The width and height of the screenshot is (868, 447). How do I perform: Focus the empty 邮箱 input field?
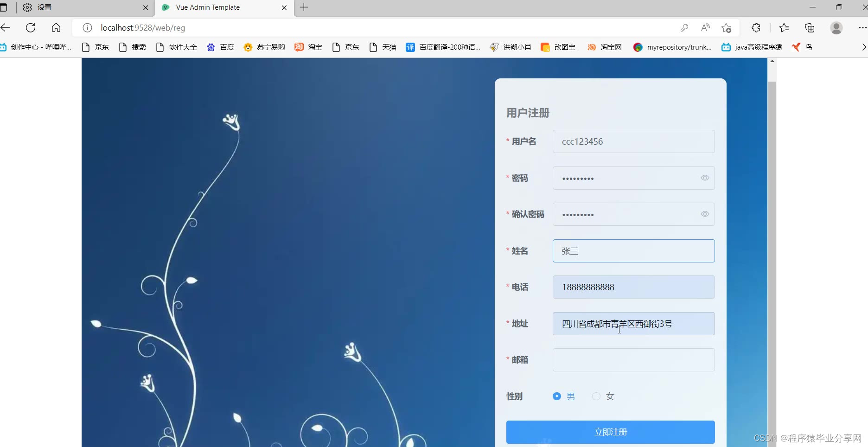(x=634, y=360)
